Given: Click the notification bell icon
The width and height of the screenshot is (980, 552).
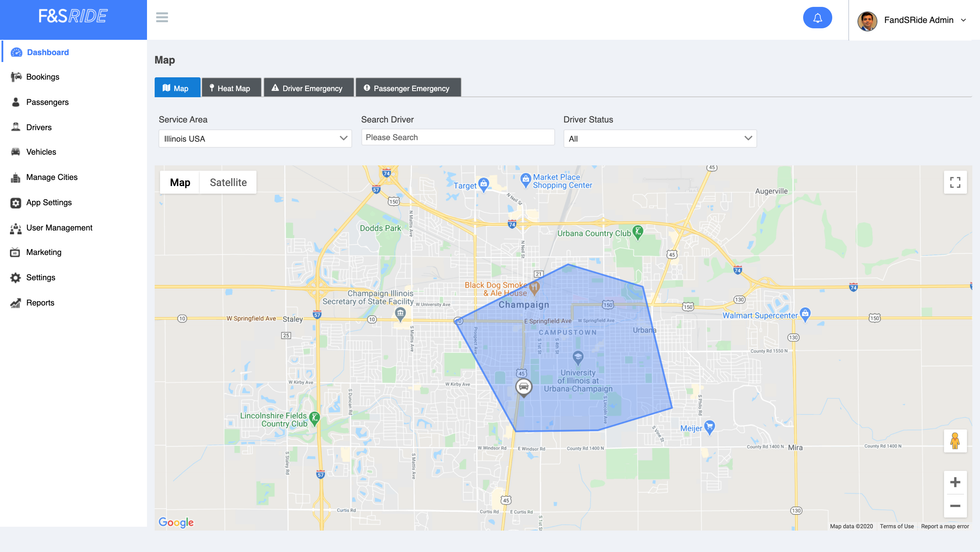Looking at the screenshot, I should point(817,18).
